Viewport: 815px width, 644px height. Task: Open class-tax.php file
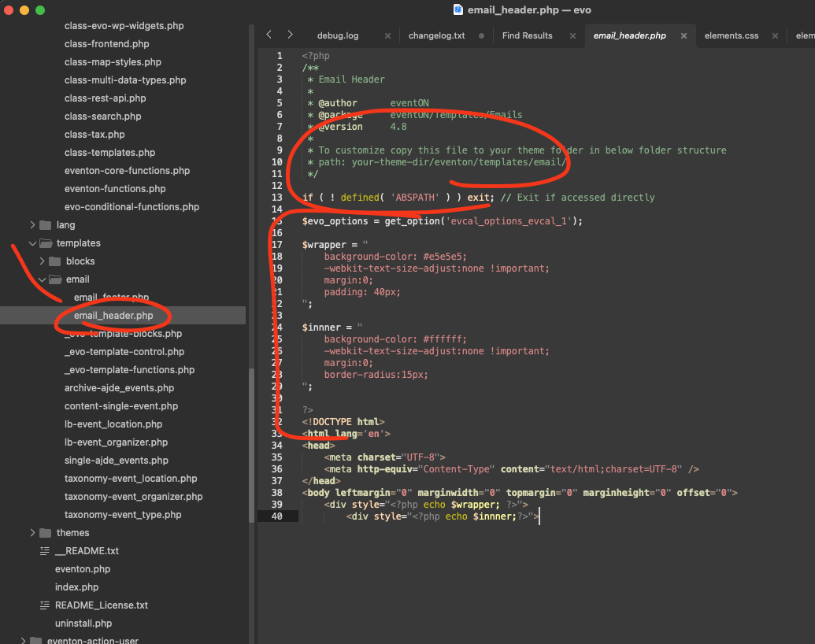[94, 135]
